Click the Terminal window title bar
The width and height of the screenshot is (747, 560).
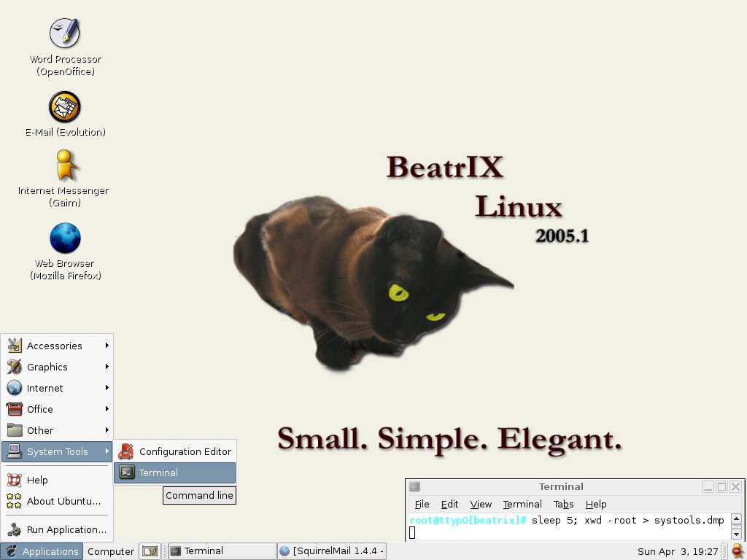click(x=561, y=486)
